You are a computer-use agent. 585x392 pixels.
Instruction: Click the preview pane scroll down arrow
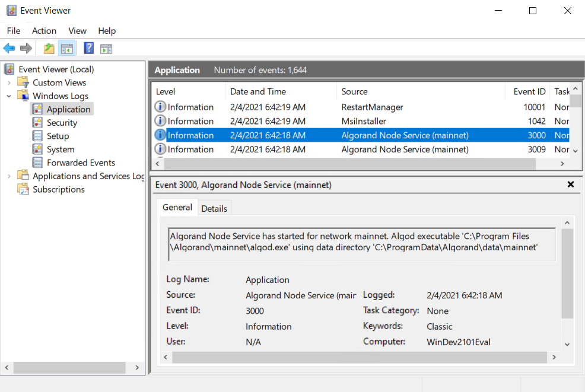click(567, 344)
